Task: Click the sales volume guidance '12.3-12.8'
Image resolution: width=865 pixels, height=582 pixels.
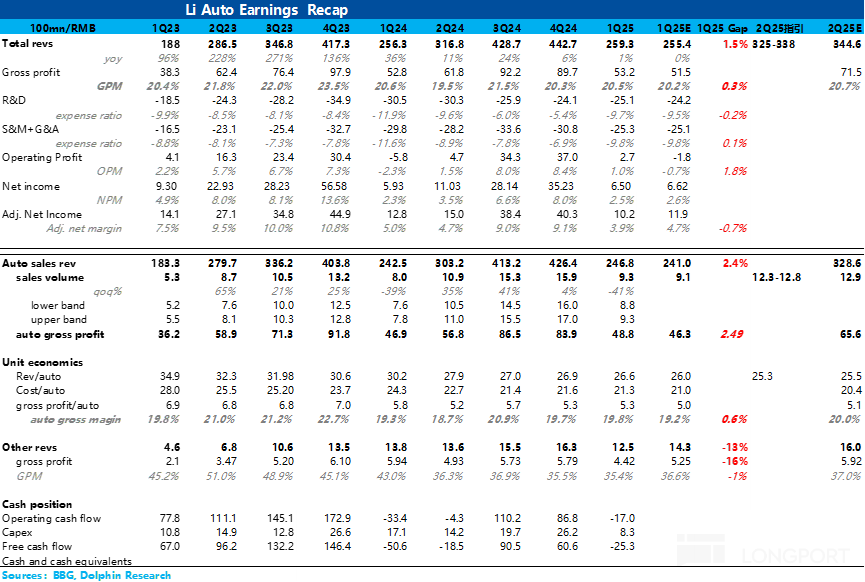Action: click(x=776, y=277)
